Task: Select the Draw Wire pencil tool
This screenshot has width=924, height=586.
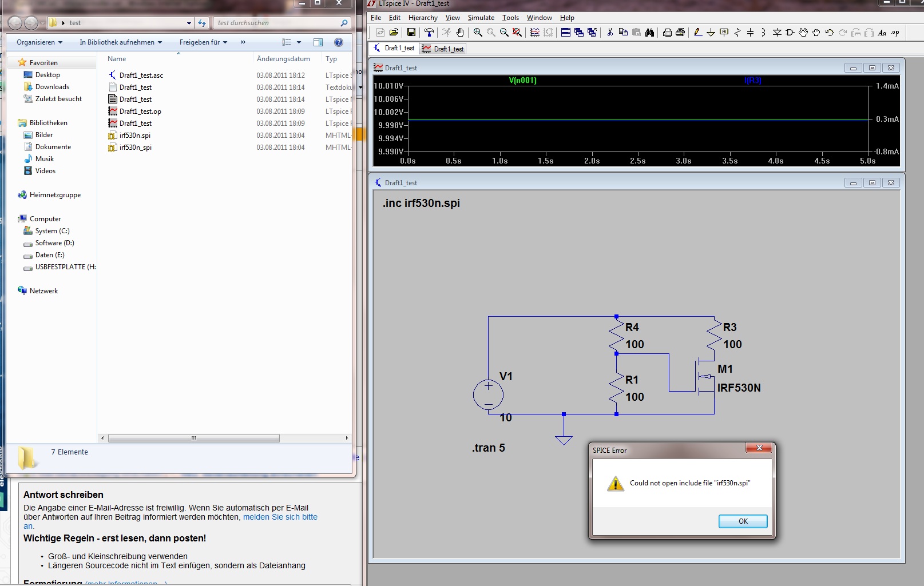Action: coord(697,33)
